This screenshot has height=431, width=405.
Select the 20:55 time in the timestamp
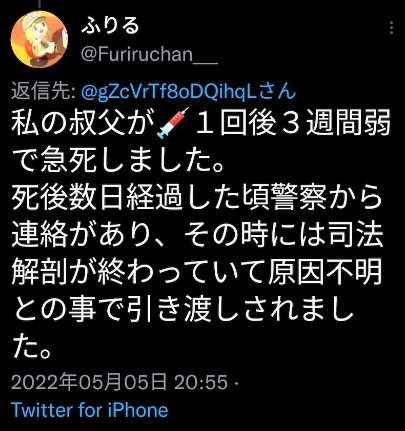tap(201, 382)
